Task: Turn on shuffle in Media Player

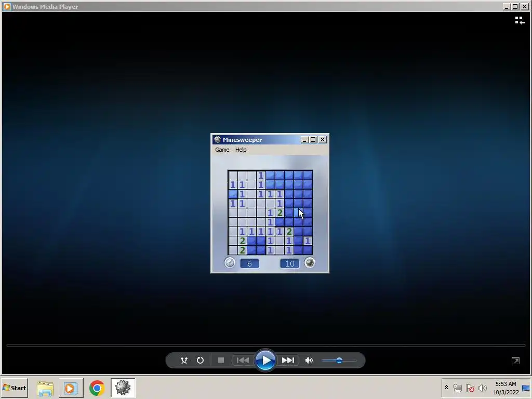Action: (184, 361)
